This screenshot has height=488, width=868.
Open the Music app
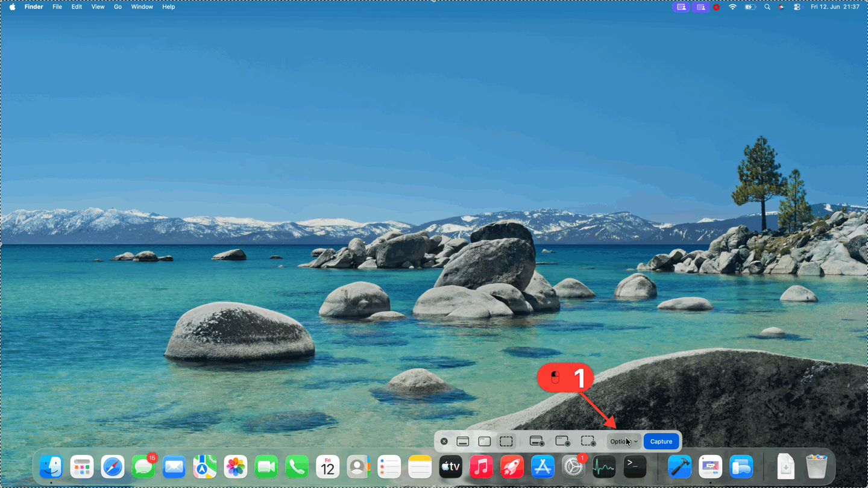(482, 467)
